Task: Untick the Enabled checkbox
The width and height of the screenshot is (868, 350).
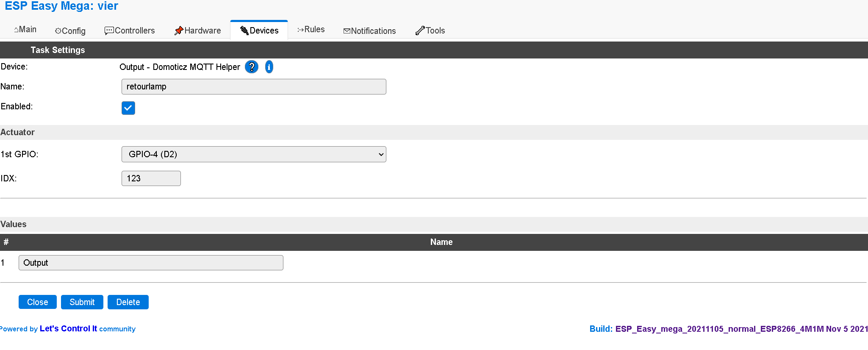Action: pos(128,108)
